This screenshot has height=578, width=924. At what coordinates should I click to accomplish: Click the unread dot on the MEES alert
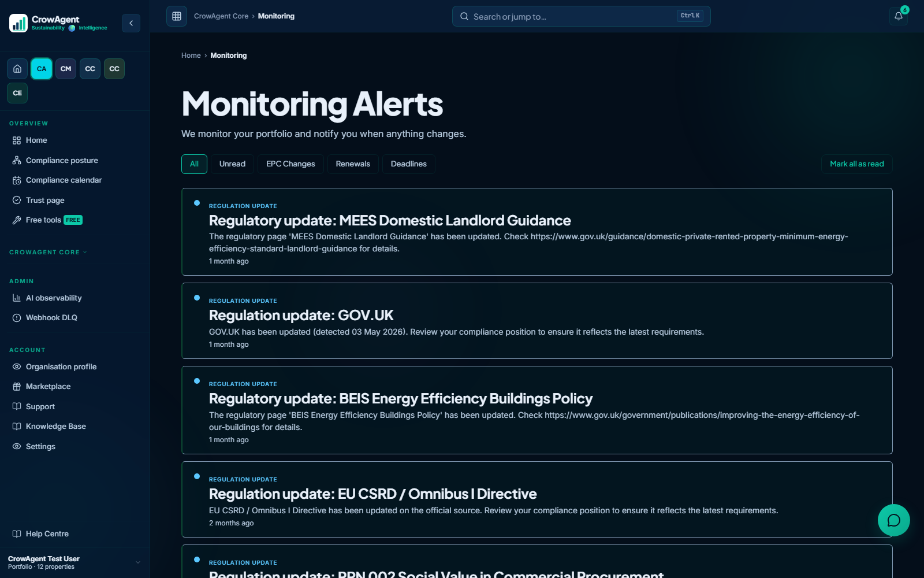pos(197,203)
